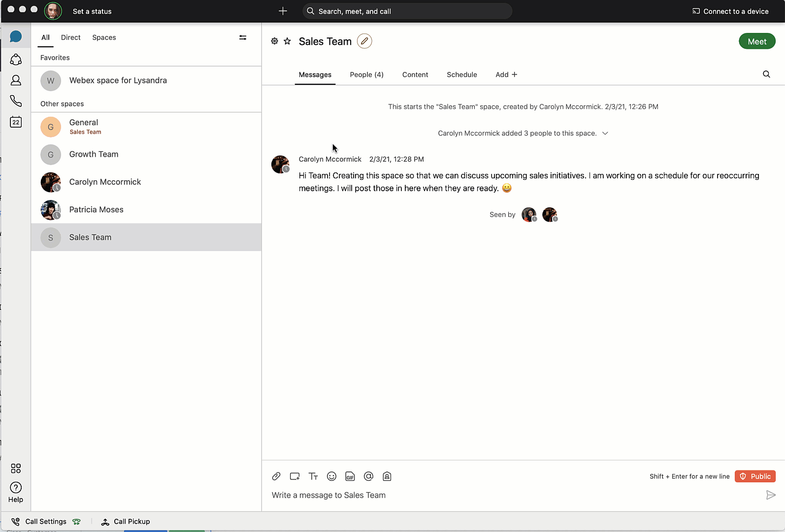The height and width of the screenshot is (532, 785).
Task: Click the Other spaces section header
Action: click(62, 104)
